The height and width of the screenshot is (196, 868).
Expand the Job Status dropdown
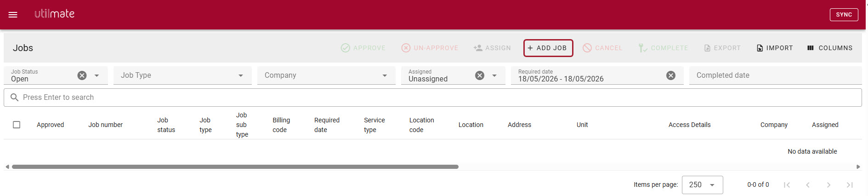(96, 75)
